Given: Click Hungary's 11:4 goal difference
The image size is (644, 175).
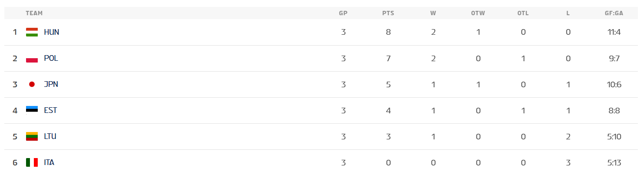Looking at the screenshot, I should [614, 32].
